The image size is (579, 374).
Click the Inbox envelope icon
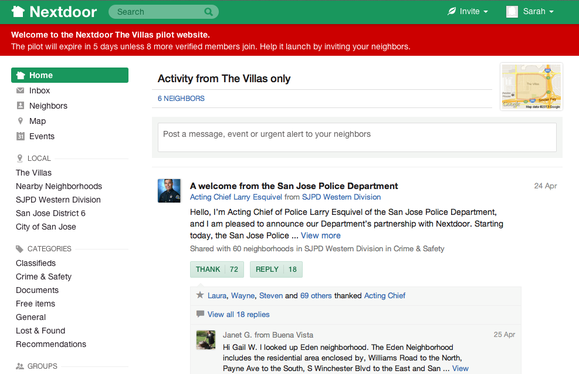click(x=20, y=90)
